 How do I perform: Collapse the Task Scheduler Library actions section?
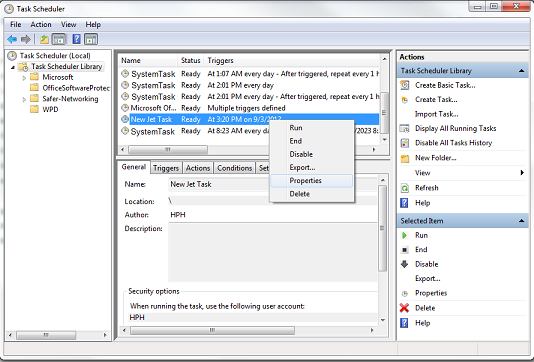tap(521, 71)
